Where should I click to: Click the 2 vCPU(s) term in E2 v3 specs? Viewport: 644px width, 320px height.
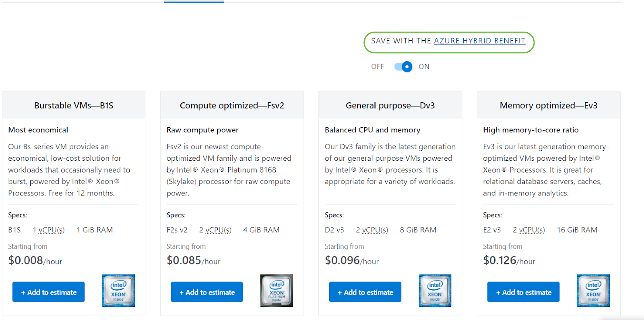529,230
